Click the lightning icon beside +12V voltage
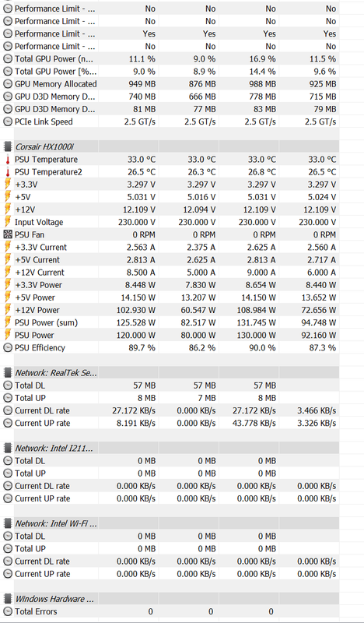 7,209
